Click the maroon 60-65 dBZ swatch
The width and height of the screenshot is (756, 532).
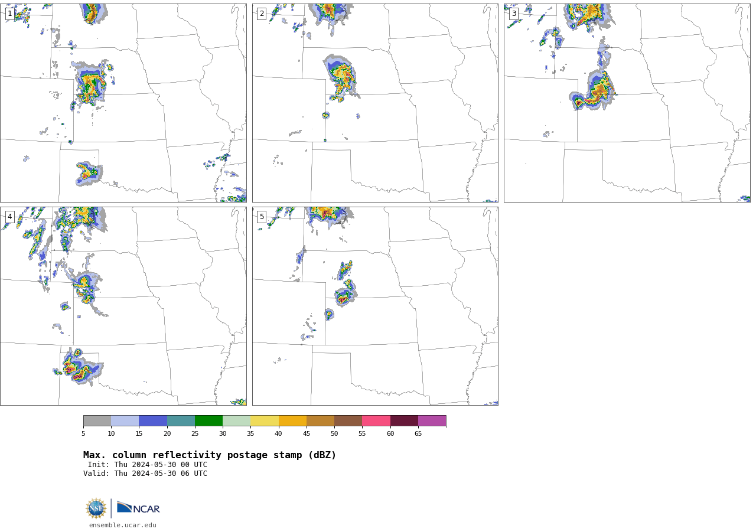point(404,421)
